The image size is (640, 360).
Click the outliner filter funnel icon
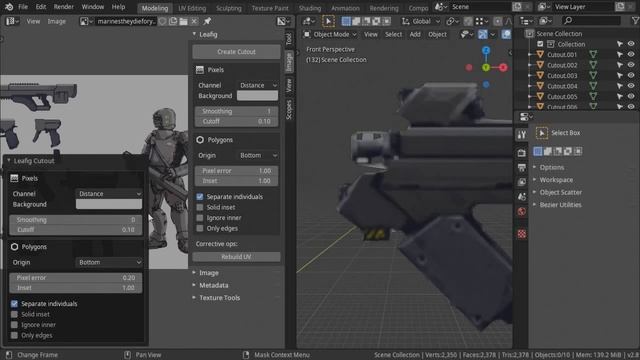[x=635, y=20]
